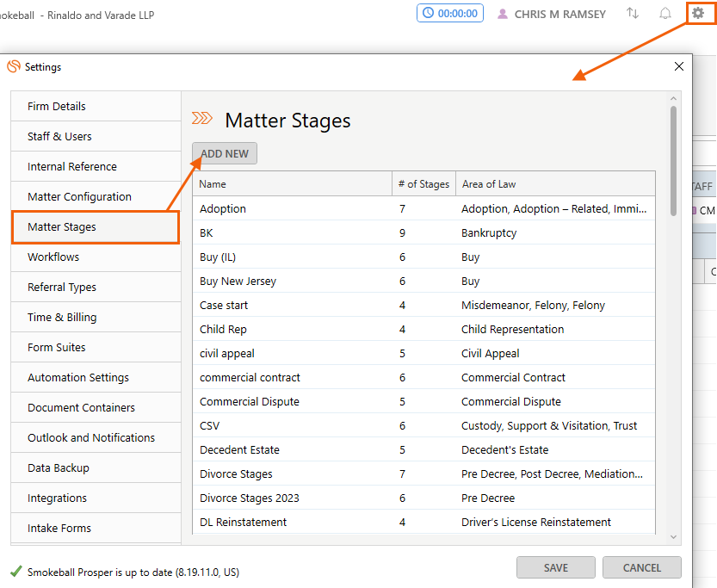717x588 pixels.
Task: Select the DL Reinstatement row
Action: [423, 523]
